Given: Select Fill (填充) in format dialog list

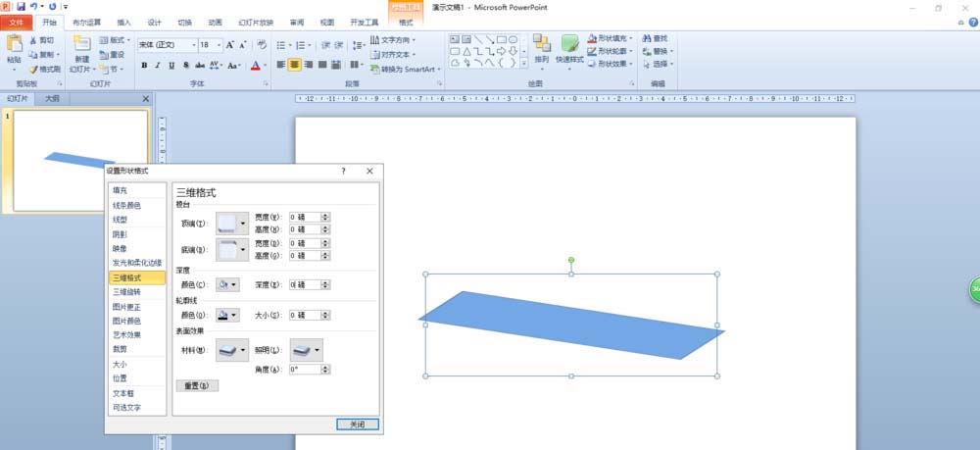Looking at the screenshot, I should [137, 190].
